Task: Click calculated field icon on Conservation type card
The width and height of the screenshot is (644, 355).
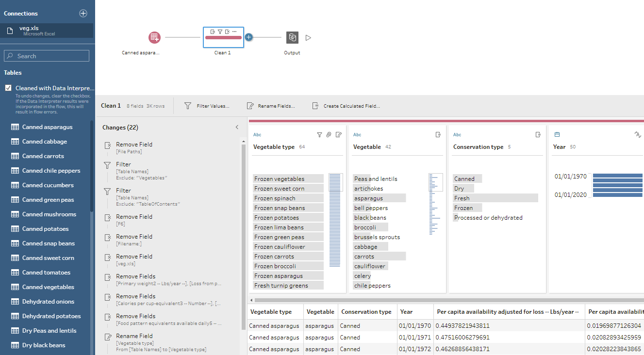Action: (x=538, y=135)
